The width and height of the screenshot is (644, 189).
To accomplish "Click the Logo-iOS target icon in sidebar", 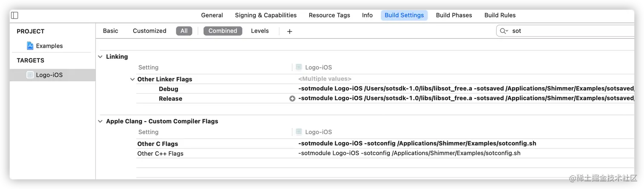I will 30,75.
